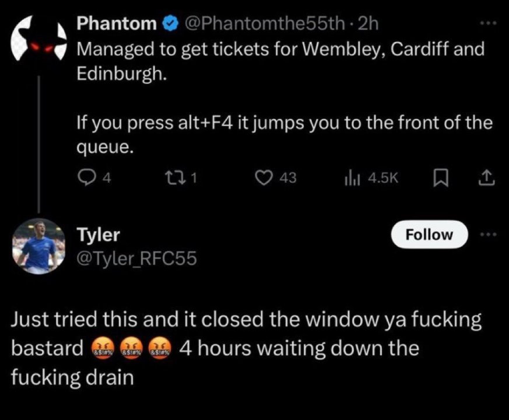Click Tyler's reply text about the closed window
The height and width of the screenshot is (420, 509).
247,320
